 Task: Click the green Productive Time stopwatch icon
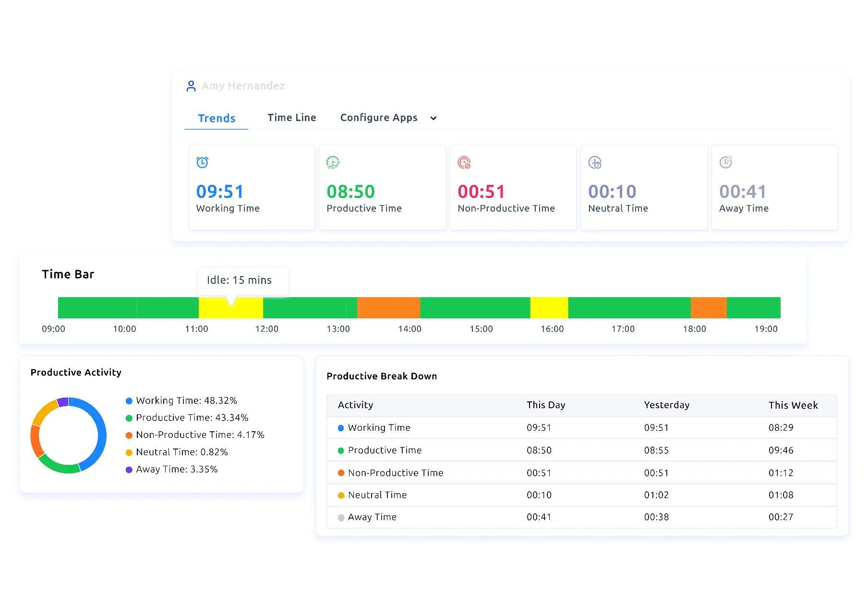[x=333, y=162]
